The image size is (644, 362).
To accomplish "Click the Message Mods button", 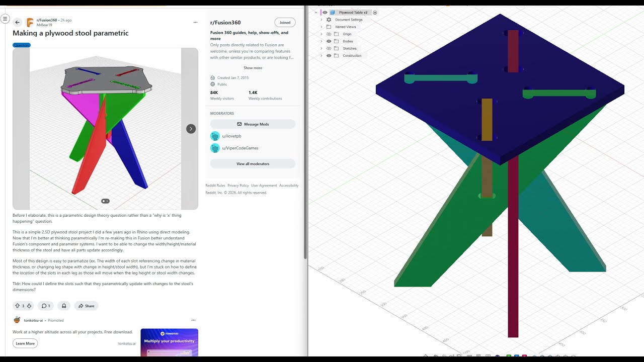I will [x=253, y=124].
